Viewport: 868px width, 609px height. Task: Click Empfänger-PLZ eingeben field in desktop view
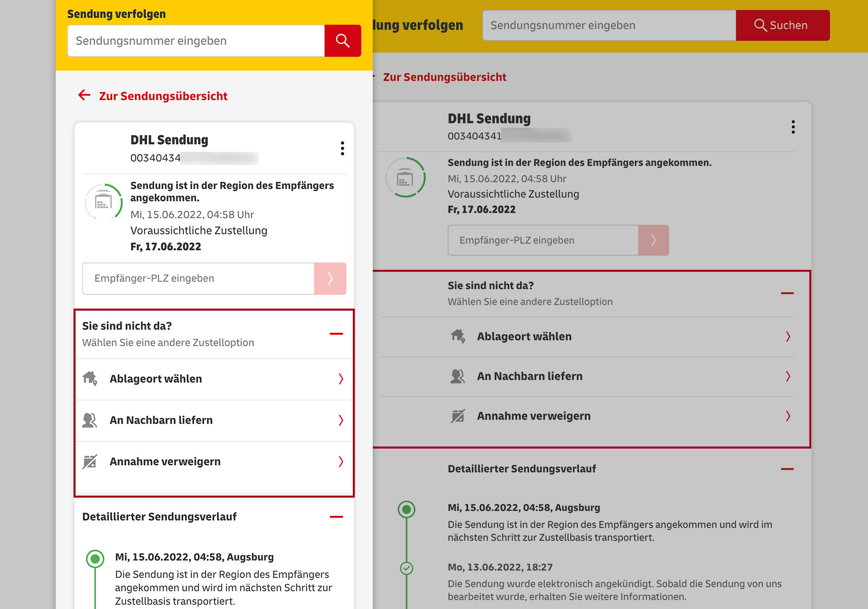[543, 240]
